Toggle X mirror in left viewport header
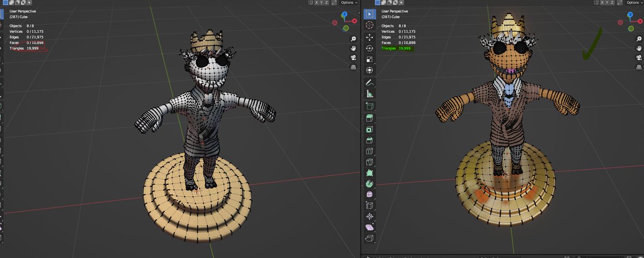 click(317, 3)
